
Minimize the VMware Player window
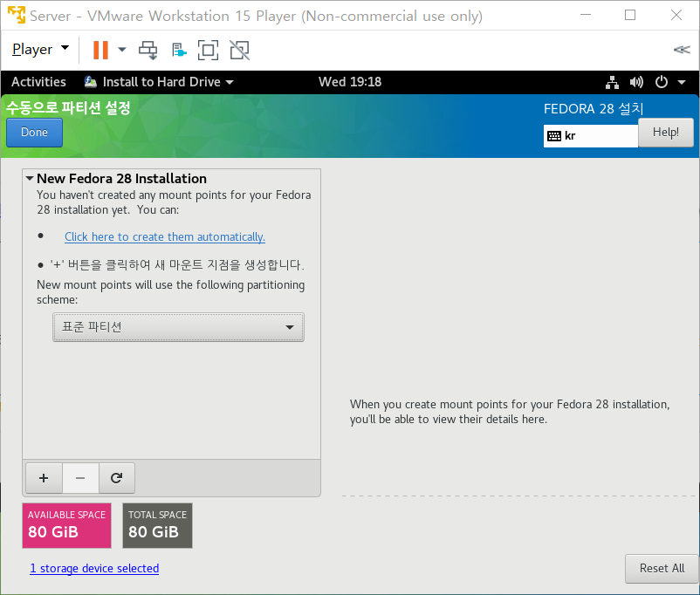[586, 15]
